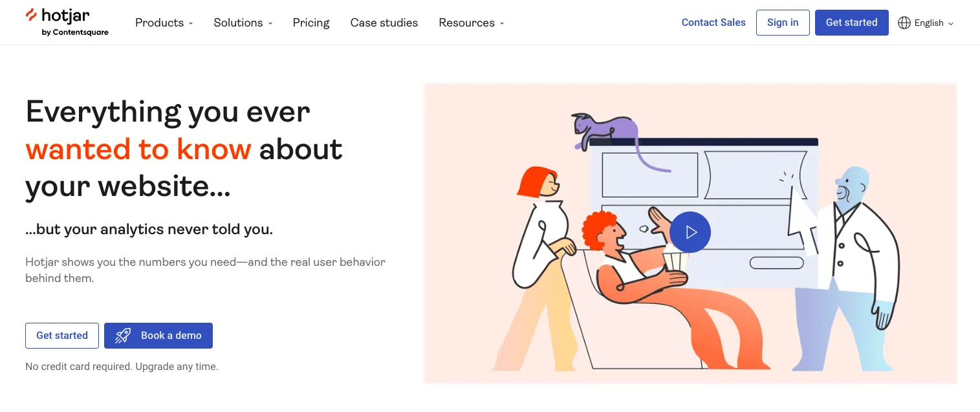Open the English language selector chevron
Viewport: 980px width, 412px height.
(951, 23)
